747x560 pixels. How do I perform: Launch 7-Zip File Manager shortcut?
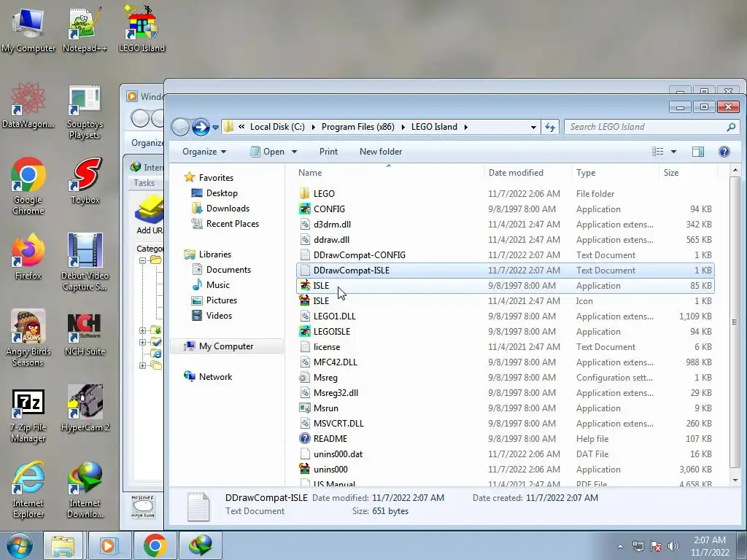(x=28, y=416)
